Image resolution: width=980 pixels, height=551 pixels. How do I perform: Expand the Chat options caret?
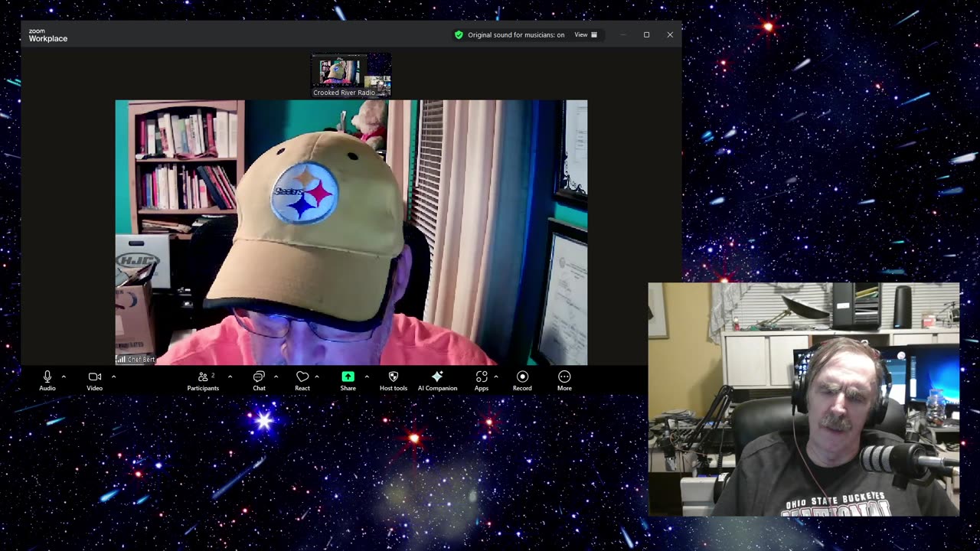point(276,377)
